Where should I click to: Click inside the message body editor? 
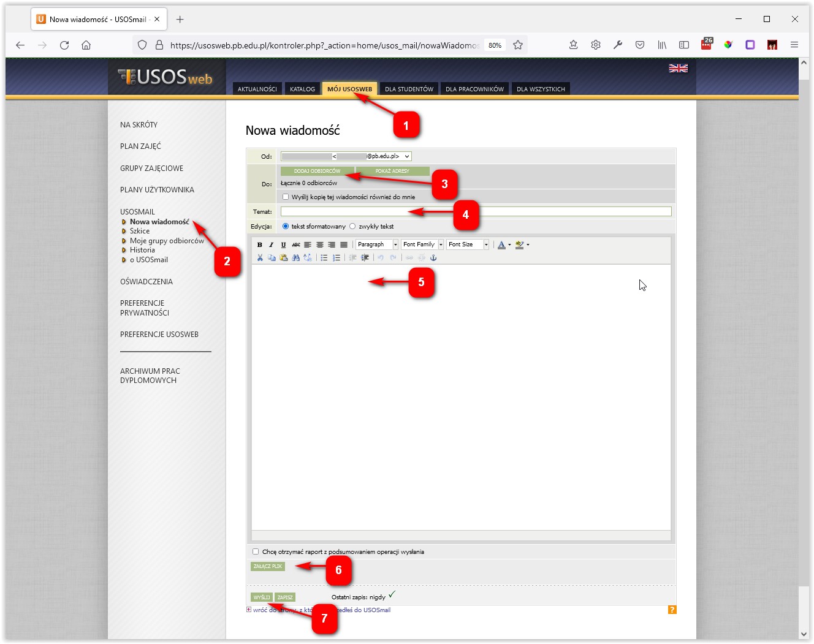(461, 397)
